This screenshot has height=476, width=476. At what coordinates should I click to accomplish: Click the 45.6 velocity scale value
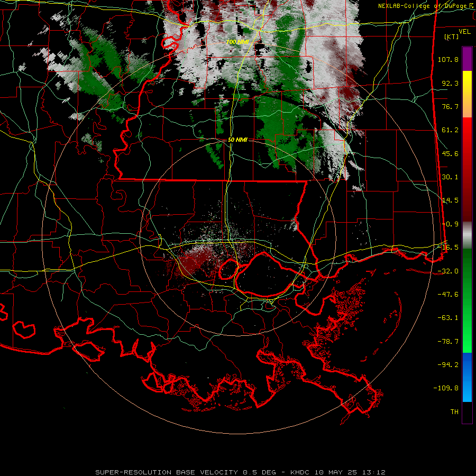point(450,153)
